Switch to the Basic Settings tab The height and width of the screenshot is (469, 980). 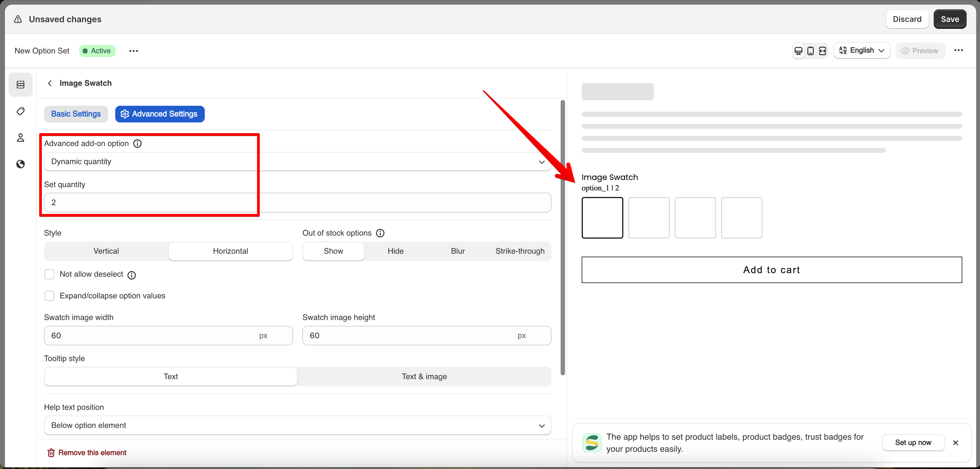tap(76, 114)
